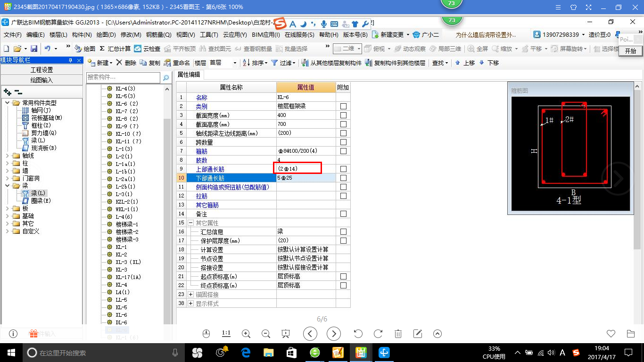Collapse the 常用构件类型 tree folder
The height and width of the screenshot is (362, 644).
pyautogui.click(x=7, y=103)
